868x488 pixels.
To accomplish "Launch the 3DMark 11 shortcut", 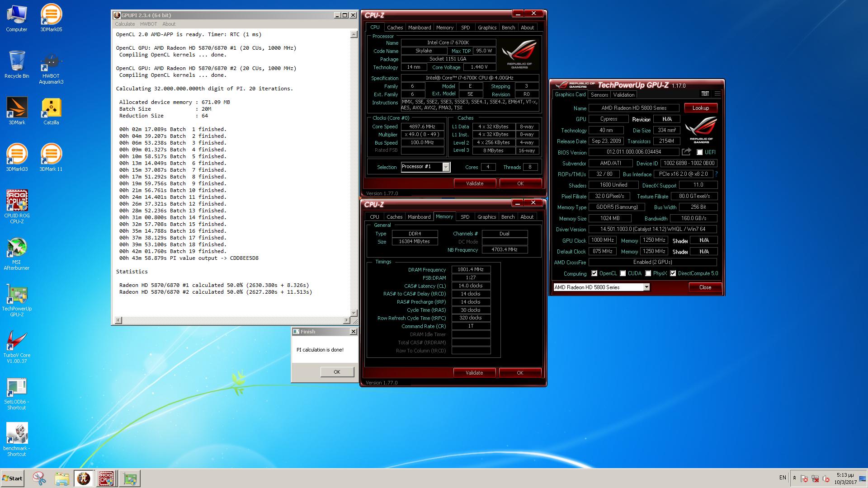I will [51, 158].
